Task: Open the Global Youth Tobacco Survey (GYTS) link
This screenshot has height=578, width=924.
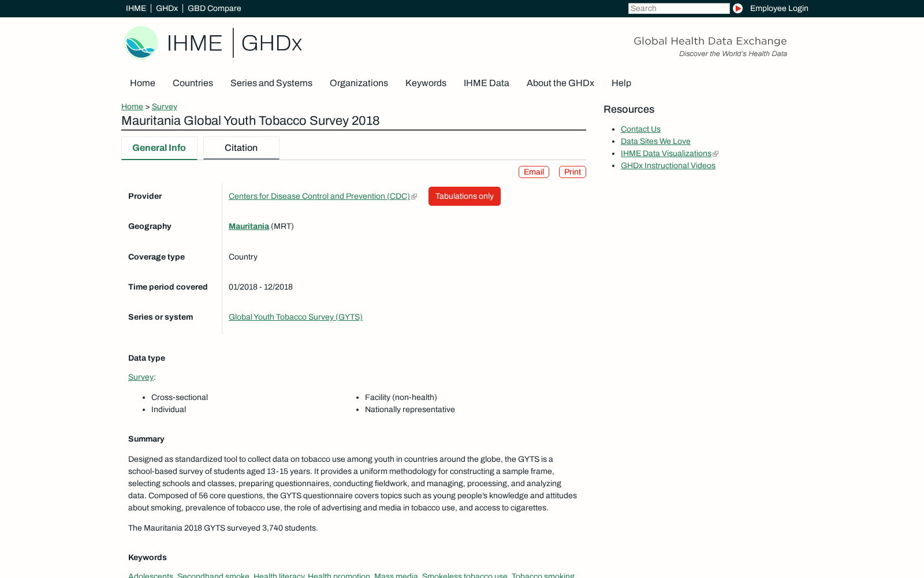Action: (296, 317)
